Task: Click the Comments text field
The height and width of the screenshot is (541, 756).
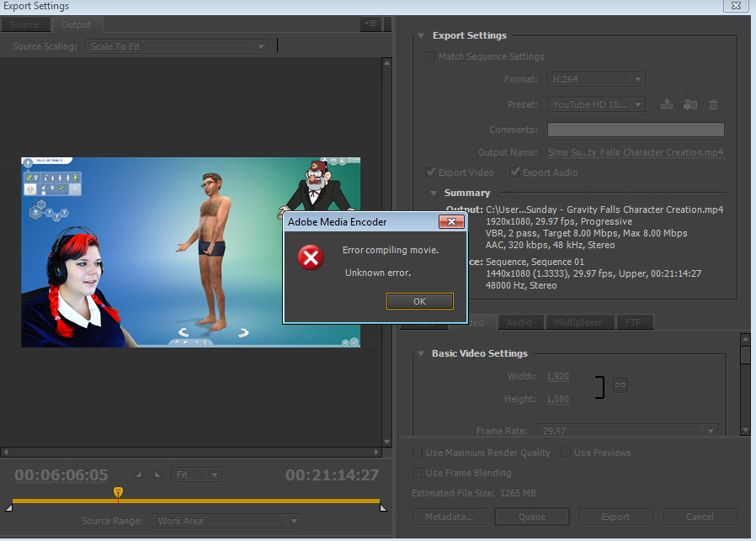Action: point(636,130)
